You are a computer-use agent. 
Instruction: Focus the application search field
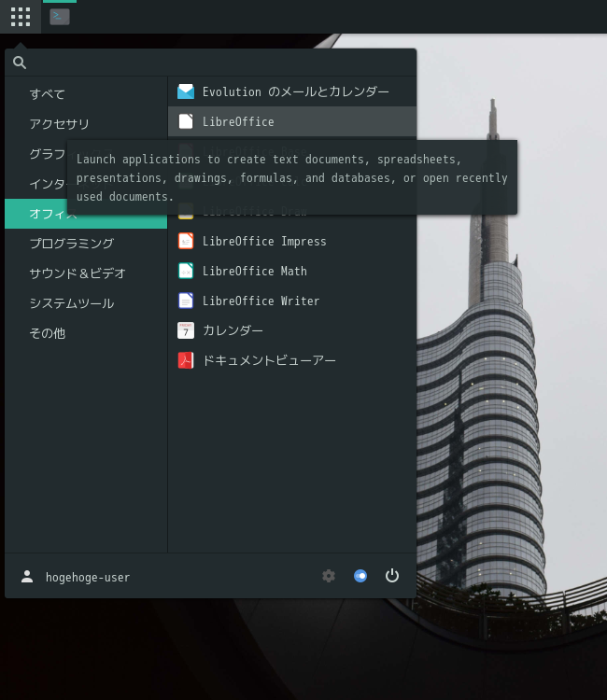pyautogui.click(x=211, y=63)
